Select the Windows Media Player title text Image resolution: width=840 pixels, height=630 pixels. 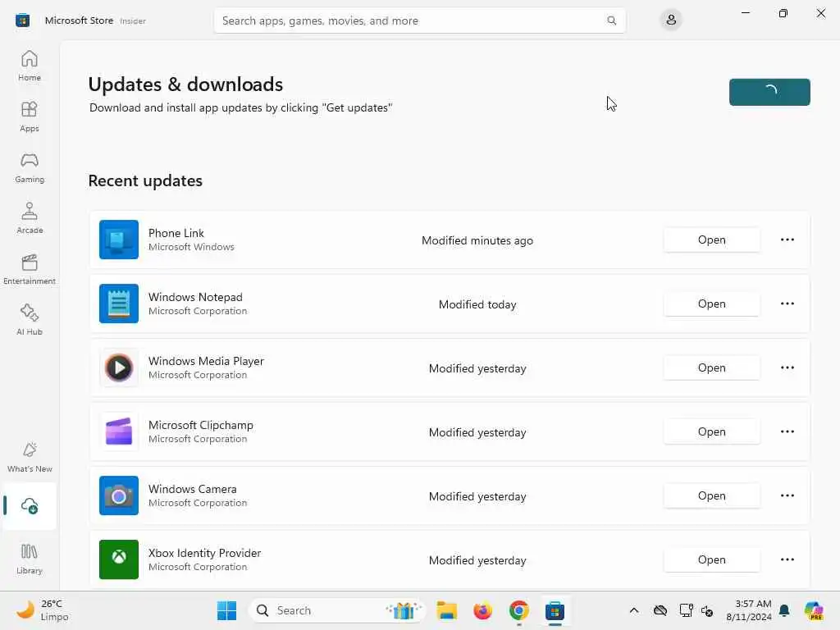tap(206, 361)
